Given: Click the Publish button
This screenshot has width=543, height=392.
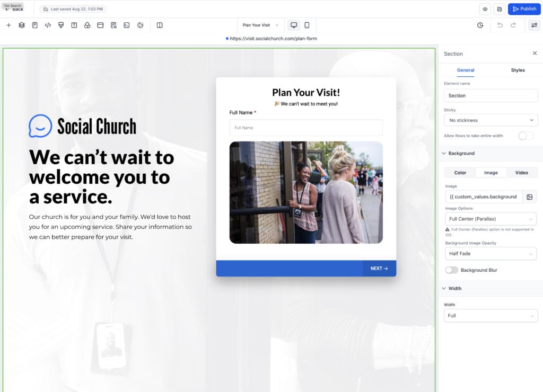Looking at the screenshot, I should coord(523,9).
